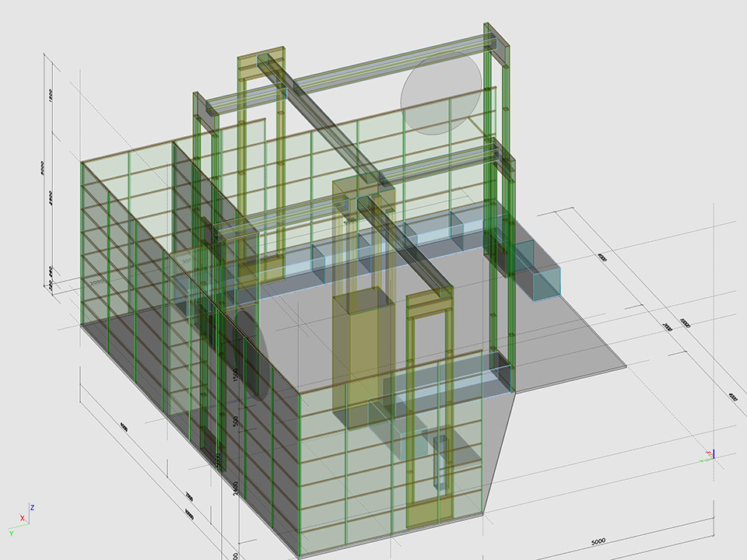Select the yellow front door frame
The width and height of the screenshot is (747, 560).
click(x=429, y=412)
